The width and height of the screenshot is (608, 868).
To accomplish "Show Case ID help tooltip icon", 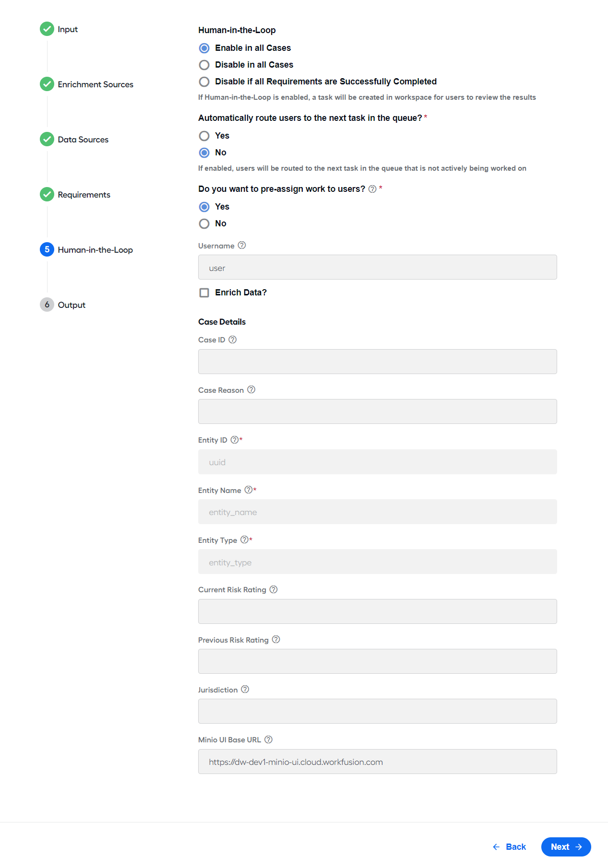I will click(x=233, y=340).
